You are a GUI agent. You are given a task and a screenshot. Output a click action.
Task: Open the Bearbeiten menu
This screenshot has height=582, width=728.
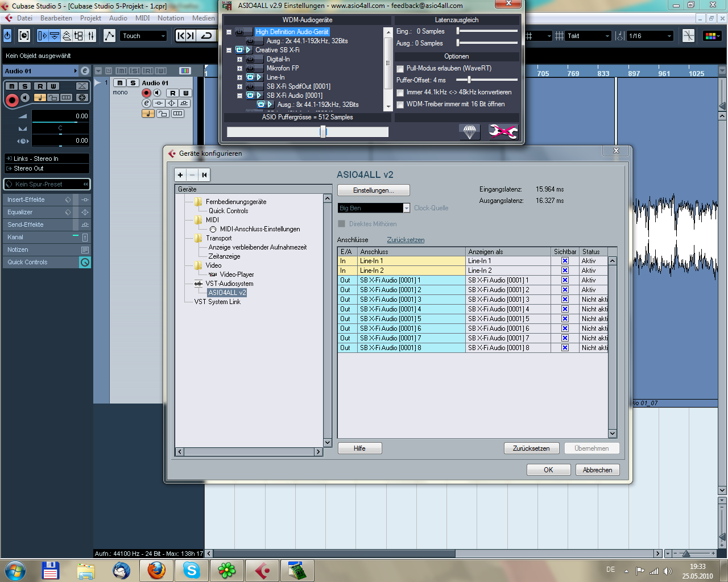[56, 18]
